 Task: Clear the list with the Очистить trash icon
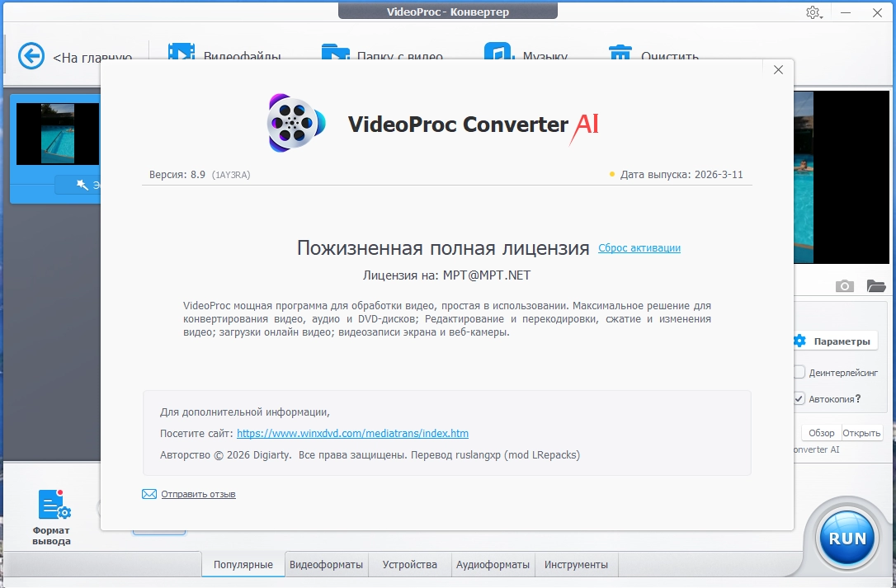point(620,51)
